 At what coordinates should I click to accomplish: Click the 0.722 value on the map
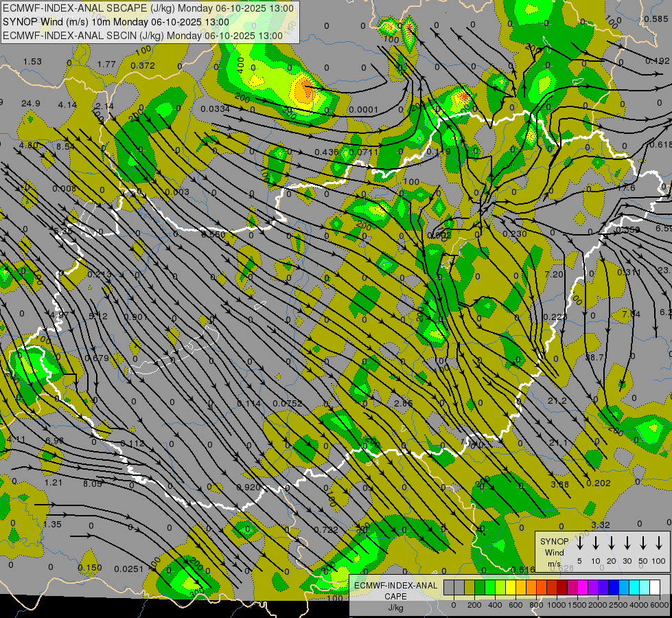tap(326, 529)
